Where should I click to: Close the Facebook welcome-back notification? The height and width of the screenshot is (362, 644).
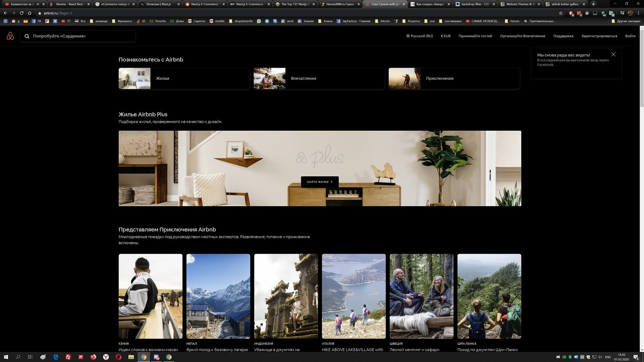pos(613,54)
